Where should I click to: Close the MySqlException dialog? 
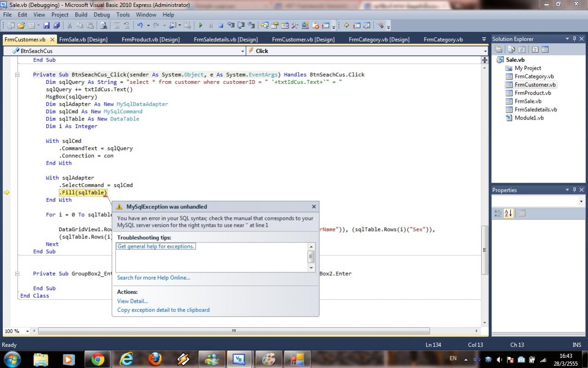(x=314, y=207)
